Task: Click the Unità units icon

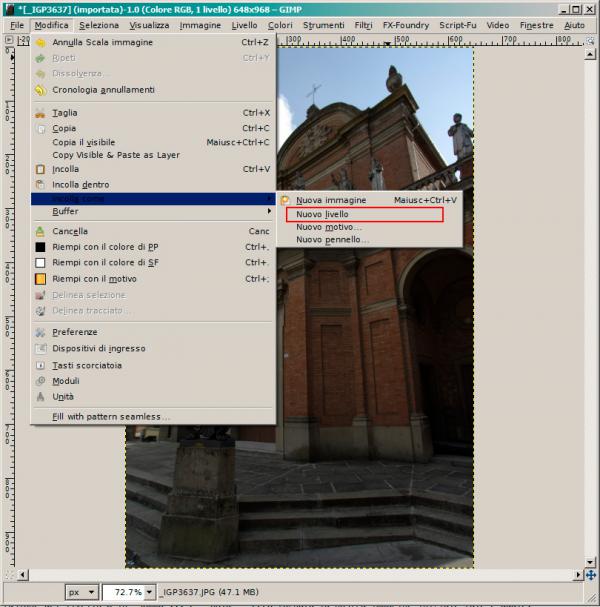Action: (x=40, y=397)
